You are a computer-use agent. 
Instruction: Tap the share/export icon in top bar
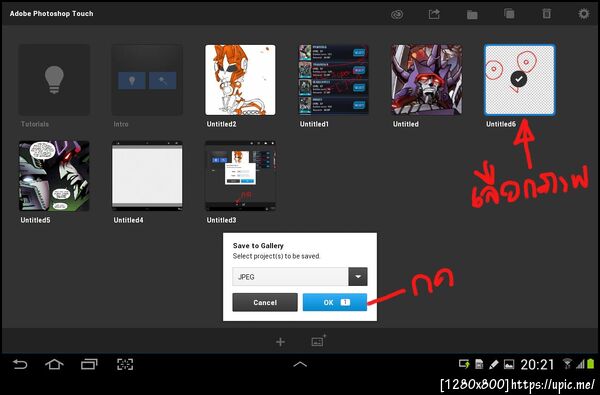pyautogui.click(x=434, y=14)
